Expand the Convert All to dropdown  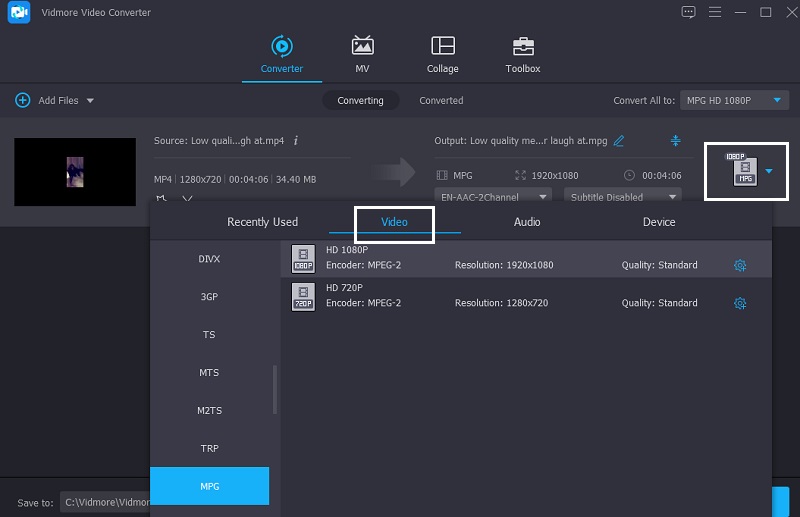click(x=735, y=101)
